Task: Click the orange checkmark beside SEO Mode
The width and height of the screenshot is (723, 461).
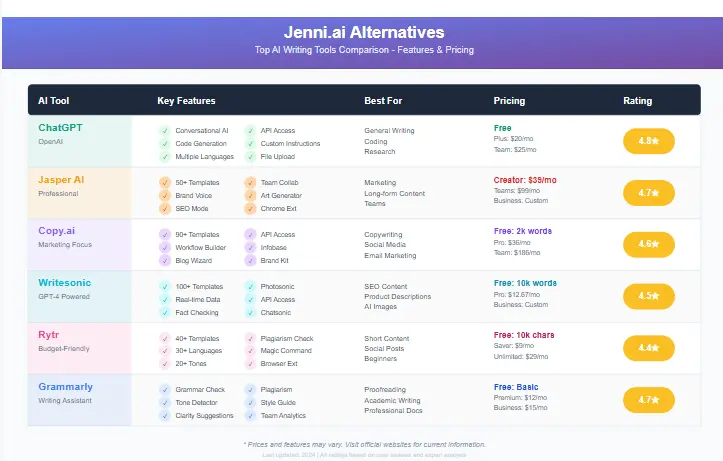Action: pos(165,208)
